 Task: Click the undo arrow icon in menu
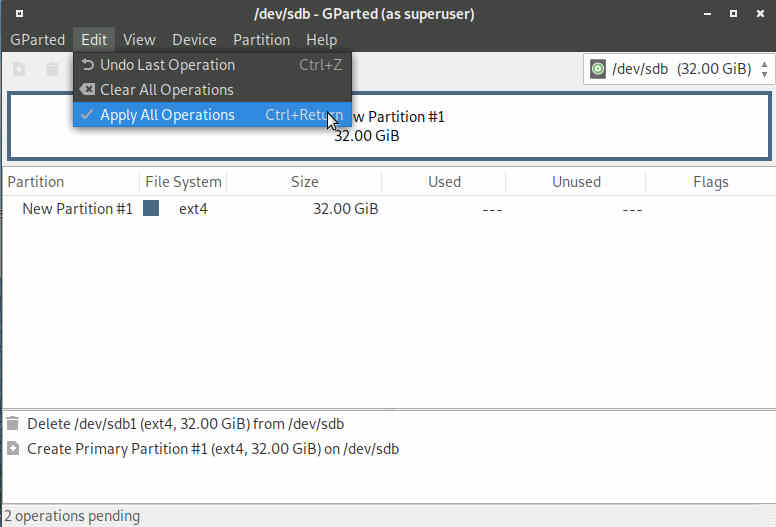click(x=88, y=65)
